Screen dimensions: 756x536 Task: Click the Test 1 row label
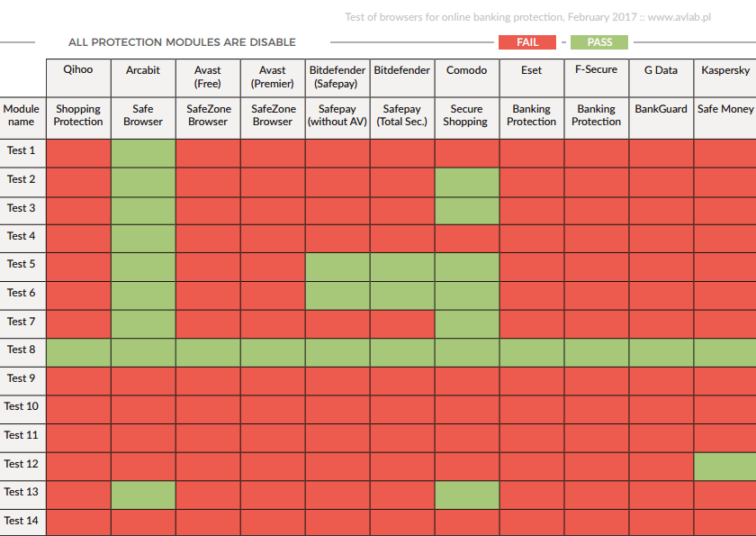22,150
